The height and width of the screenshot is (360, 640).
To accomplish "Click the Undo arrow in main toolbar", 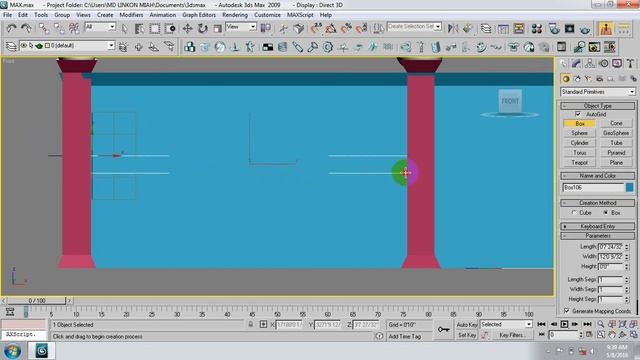I will pos(11,28).
